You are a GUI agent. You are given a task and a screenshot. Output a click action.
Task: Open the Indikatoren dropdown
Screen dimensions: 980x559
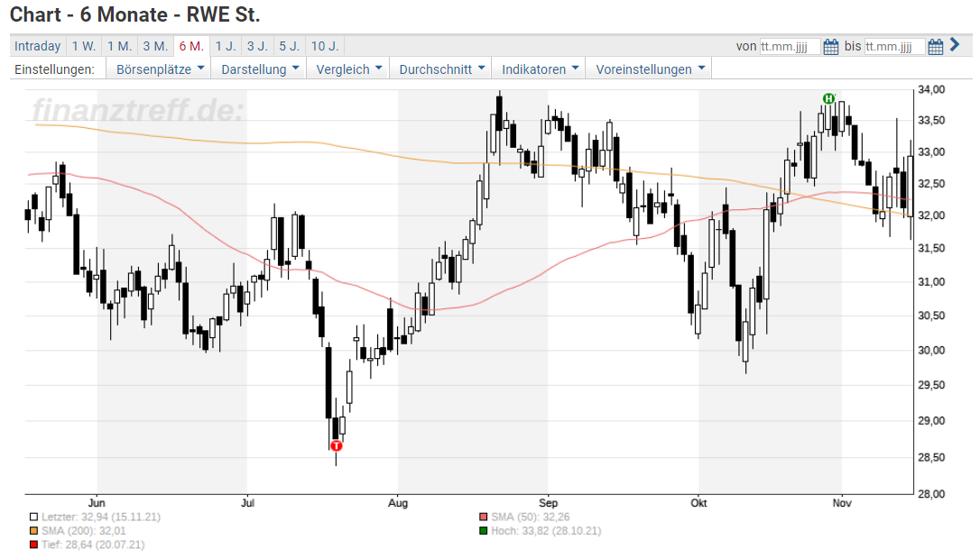click(x=540, y=69)
